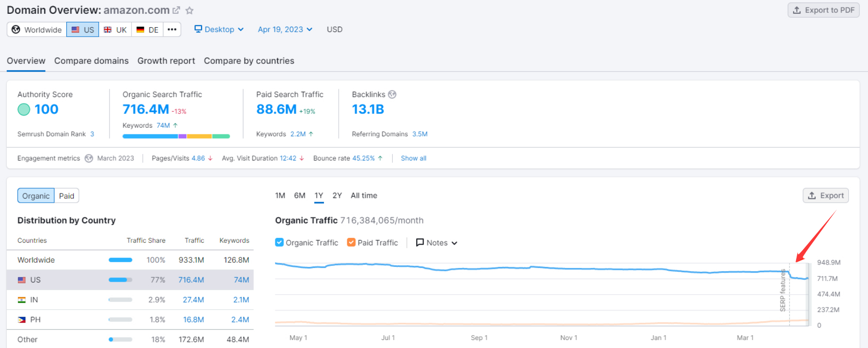This screenshot has height=348, width=868.
Task: Open Semrush Domain Rank 3 link
Action: (92, 134)
